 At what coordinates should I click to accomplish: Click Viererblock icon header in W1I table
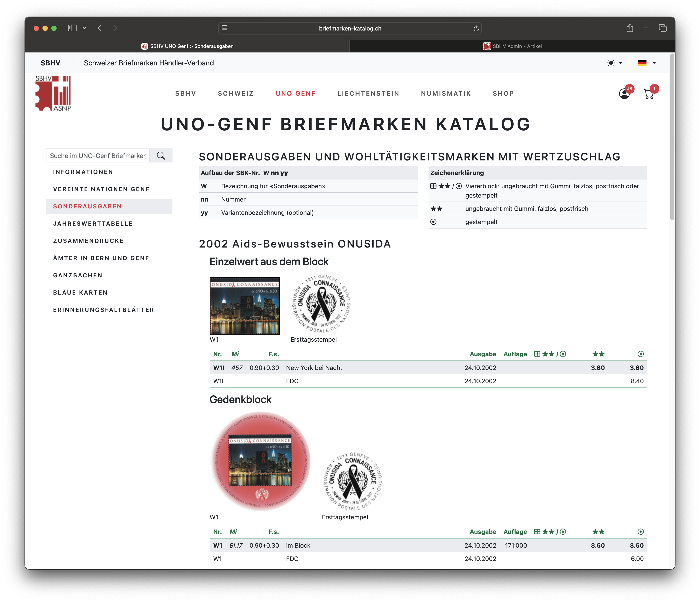(537, 354)
